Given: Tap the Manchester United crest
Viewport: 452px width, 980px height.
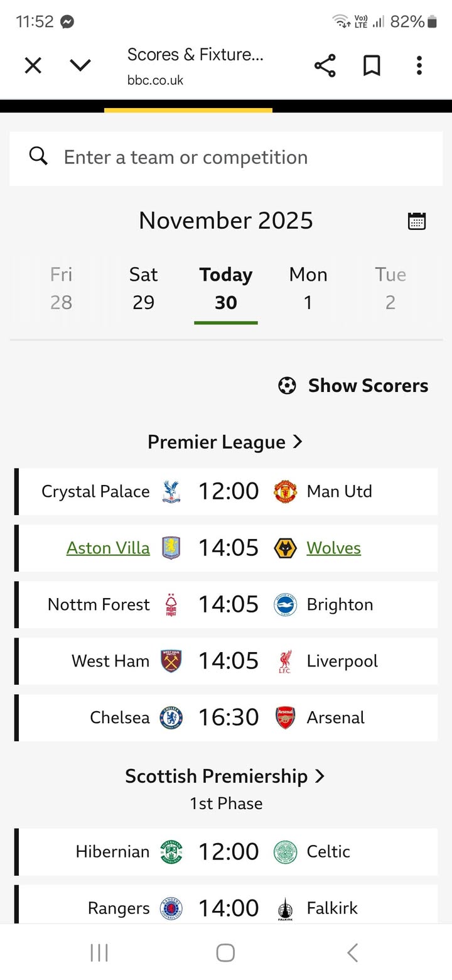Looking at the screenshot, I should (x=286, y=491).
